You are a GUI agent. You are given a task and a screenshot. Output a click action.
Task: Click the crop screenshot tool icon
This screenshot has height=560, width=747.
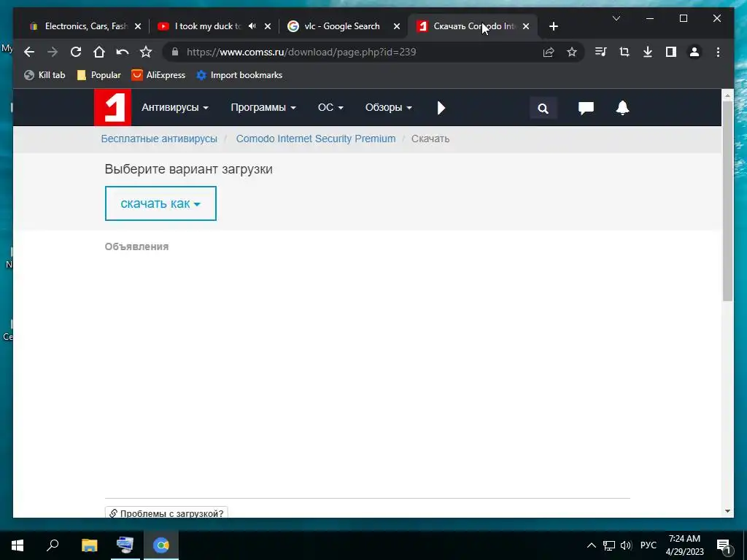[624, 52]
